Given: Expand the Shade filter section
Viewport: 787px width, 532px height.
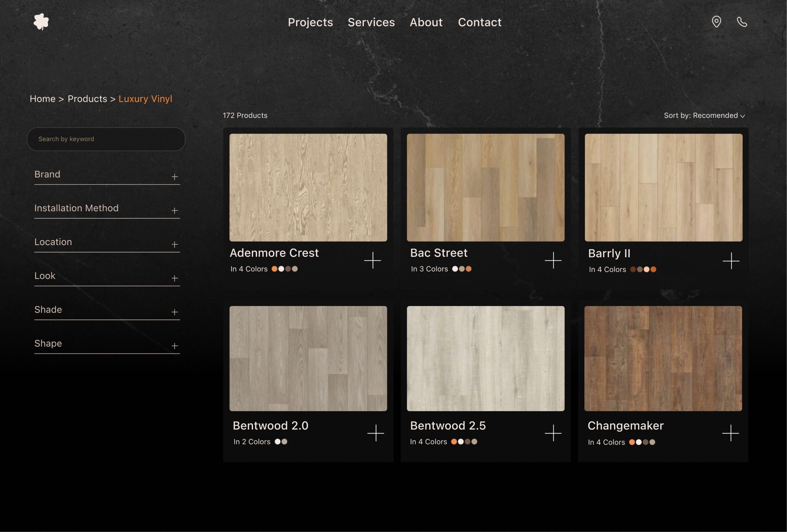Looking at the screenshot, I should click(174, 312).
